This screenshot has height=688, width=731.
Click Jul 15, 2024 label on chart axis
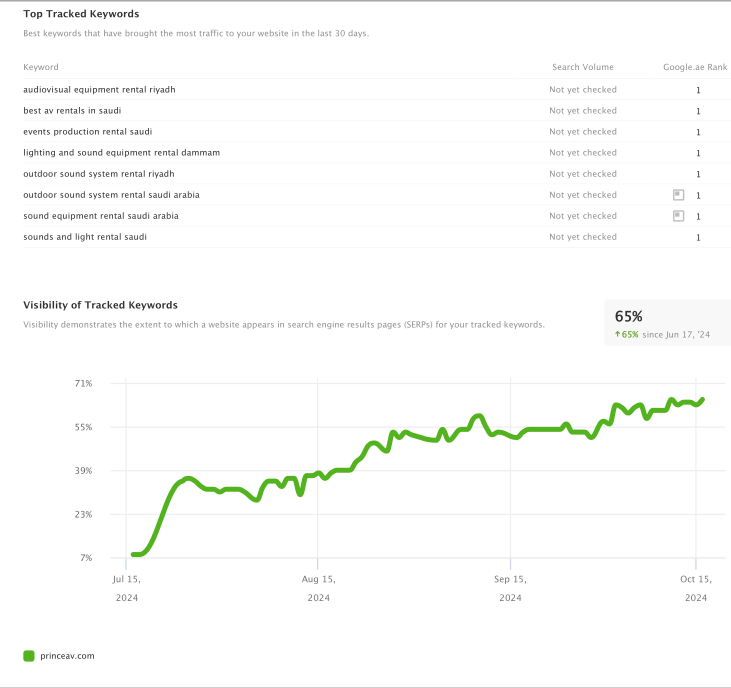pyautogui.click(x=126, y=588)
